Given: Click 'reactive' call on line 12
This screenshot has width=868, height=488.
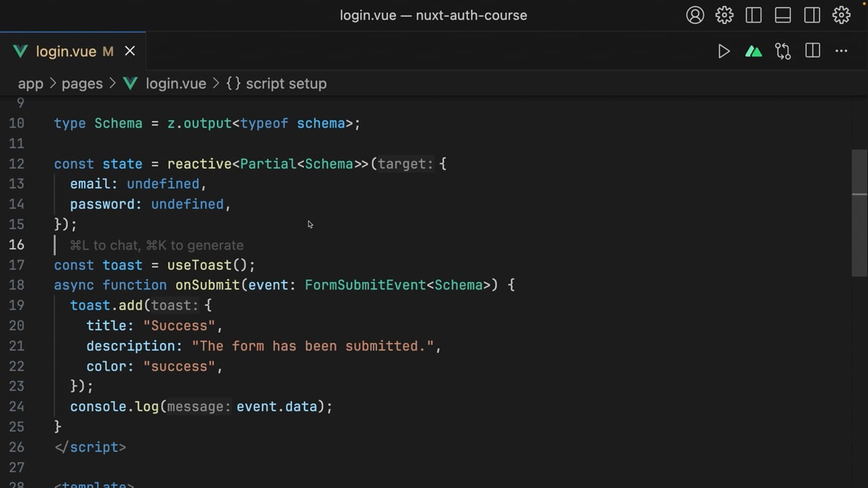Looking at the screenshot, I should click(x=199, y=164).
